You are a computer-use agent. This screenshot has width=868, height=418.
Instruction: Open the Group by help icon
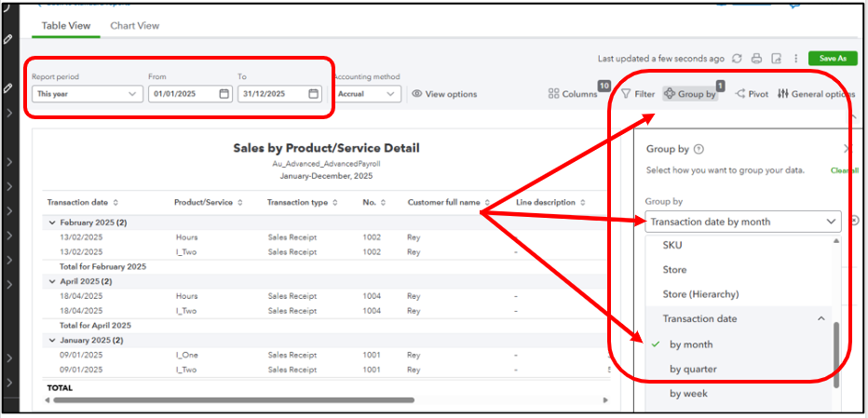click(x=698, y=149)
